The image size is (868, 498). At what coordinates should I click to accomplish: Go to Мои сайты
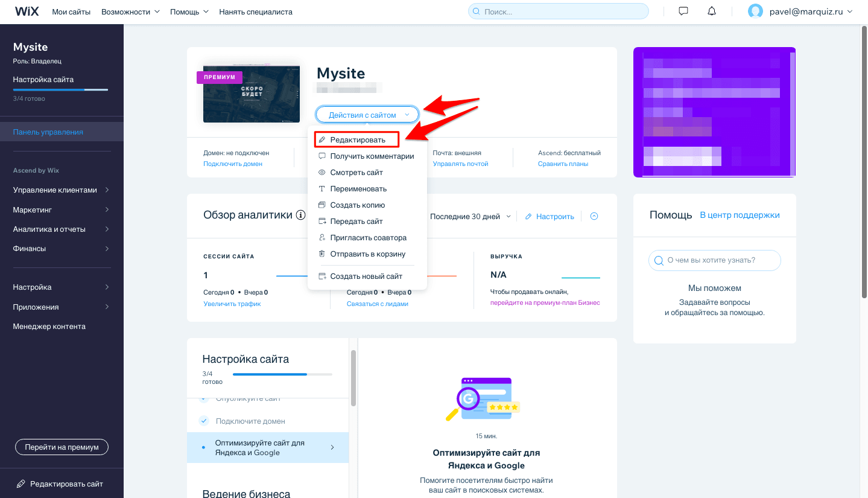pyautogui.click(x=71, y=11)
